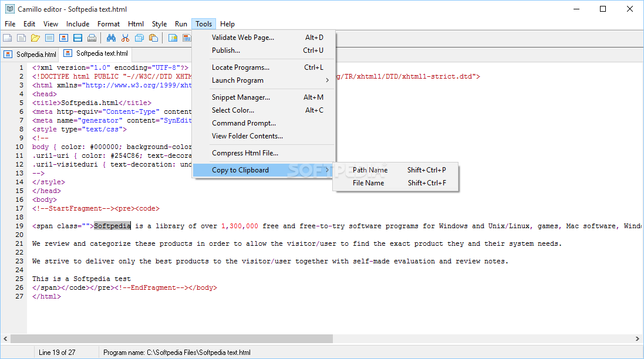The height and width of the screenshot is (359, 644).
Task: Click the partly hidden list icon at toolbar end
Action: 187,38
